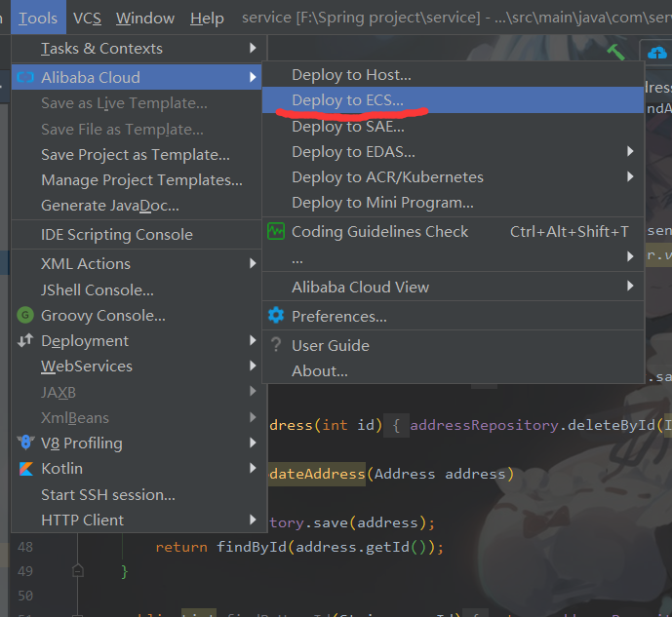This screenshot has height=617, width=672.
Task: Expand the Alibaba Cloud View submenu arrow
Action: pos(630,287)
